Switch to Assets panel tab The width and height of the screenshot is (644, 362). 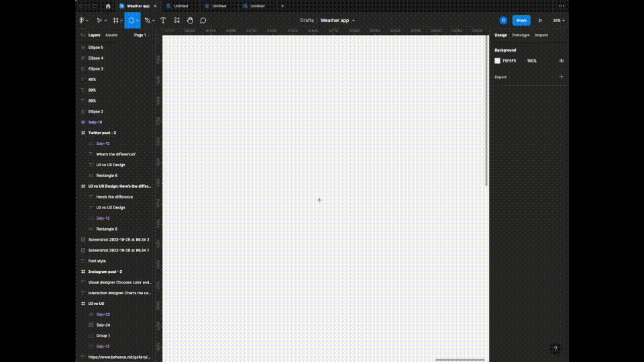(x=111, y=36)
